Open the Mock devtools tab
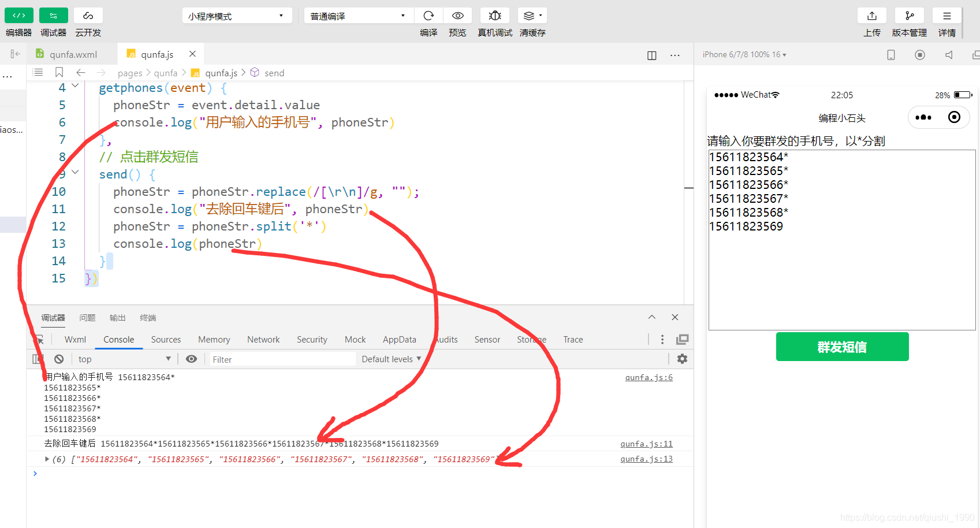The width and height of the screenshot is (980, 528). coord(355,340)
